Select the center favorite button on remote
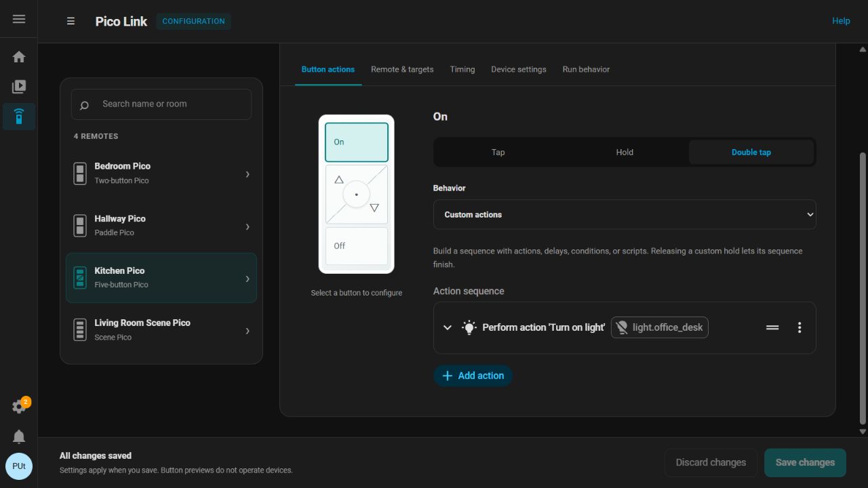This screenshot has width=868, height=488. [x=357, y=195]
